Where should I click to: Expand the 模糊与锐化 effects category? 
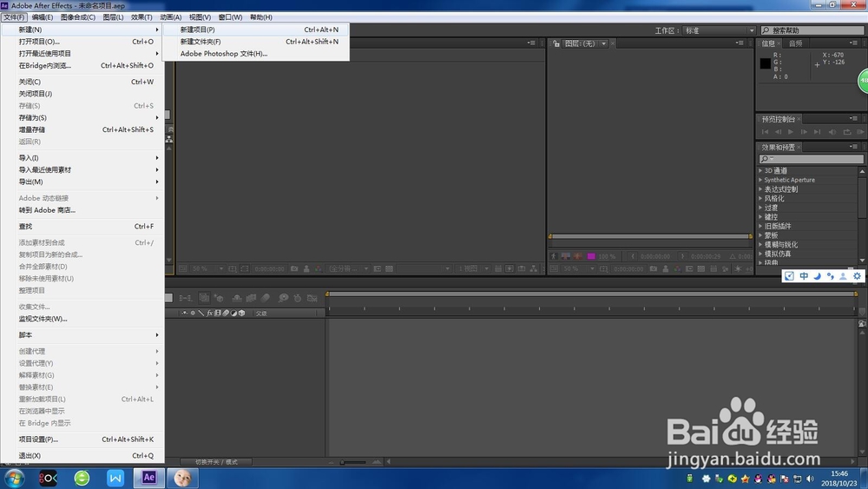760,244
